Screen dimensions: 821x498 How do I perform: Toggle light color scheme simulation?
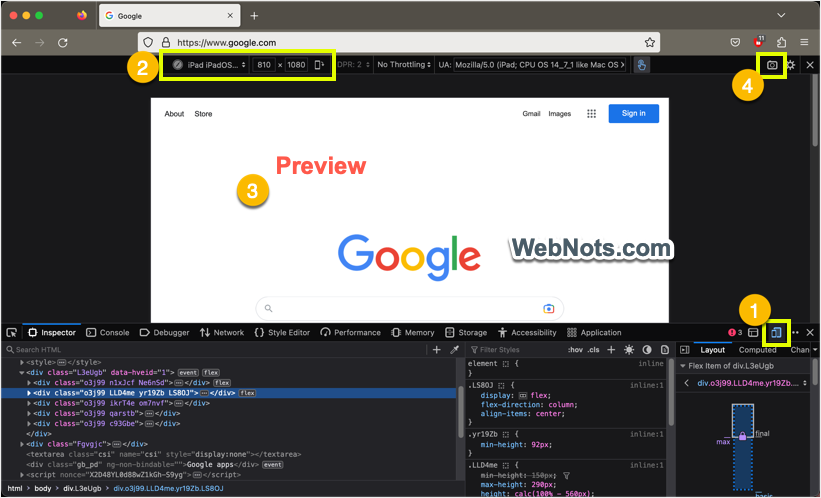[629, 350]
